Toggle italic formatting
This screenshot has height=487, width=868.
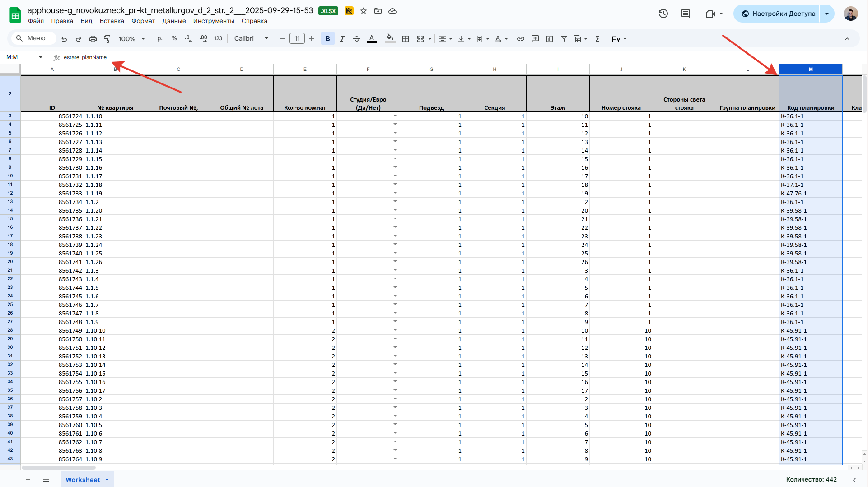[342, 39]
